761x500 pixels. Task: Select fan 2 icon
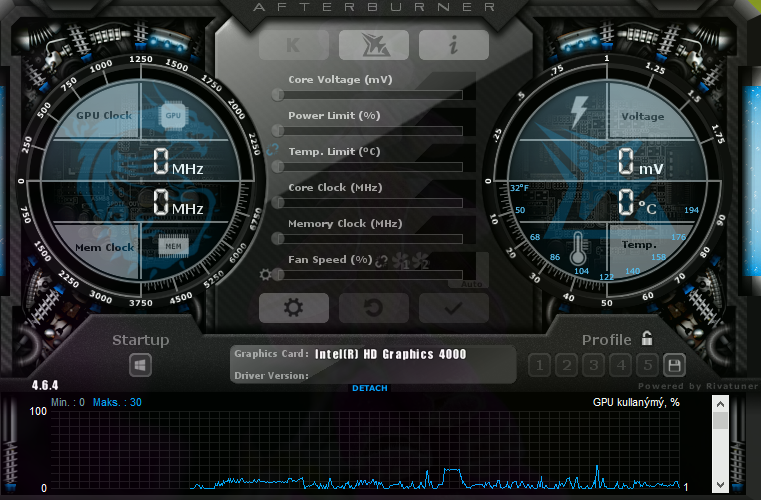tap(420, 261)
